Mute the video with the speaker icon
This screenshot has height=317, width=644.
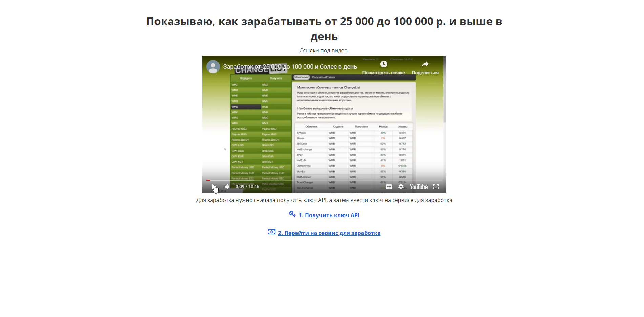[227, 187]
